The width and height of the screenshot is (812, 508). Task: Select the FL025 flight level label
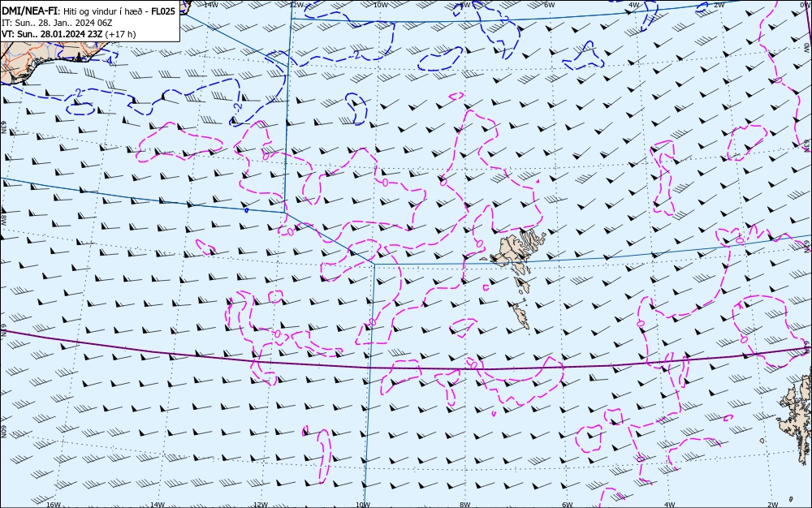pyautogui.click(x=163, y=11)
